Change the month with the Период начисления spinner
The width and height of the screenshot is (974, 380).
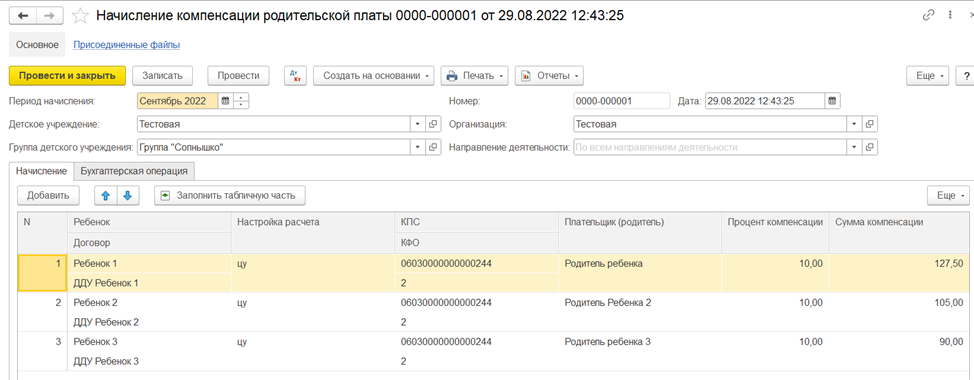(x=241, y=101)
